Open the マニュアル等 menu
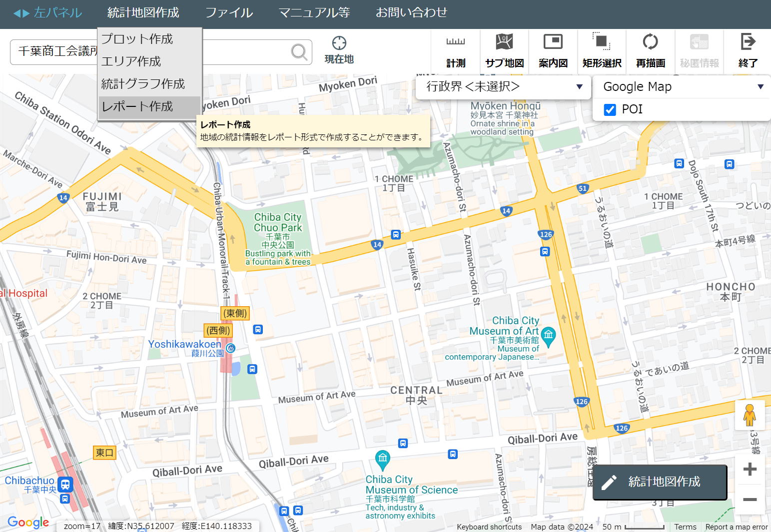The width and height of the screenshot is (771, 532). coord(314,13)
